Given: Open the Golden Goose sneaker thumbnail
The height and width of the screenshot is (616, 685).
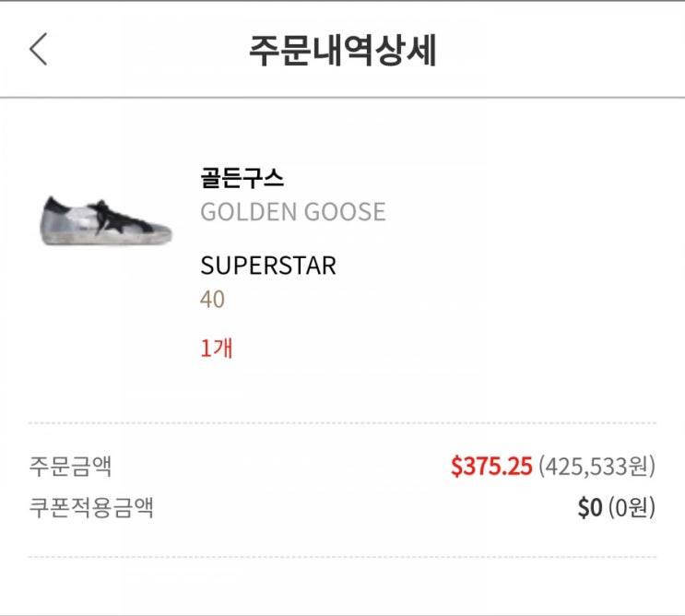Looking at the screenshot, I should point(107,219).
